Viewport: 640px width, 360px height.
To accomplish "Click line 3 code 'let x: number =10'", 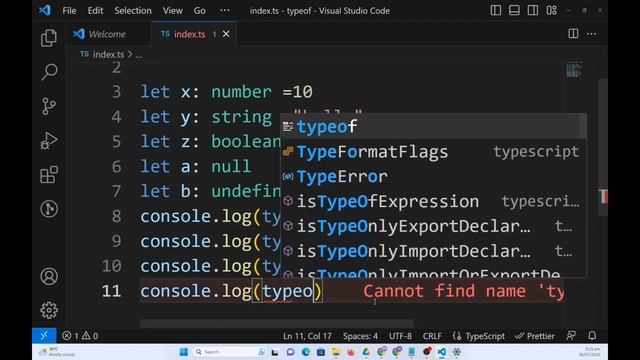I will [227, 92].
